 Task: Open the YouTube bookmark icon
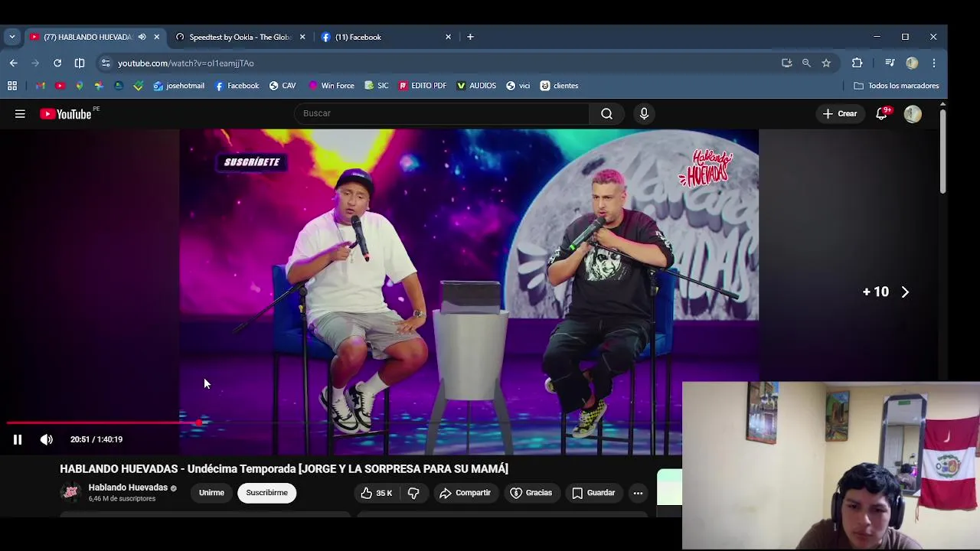(60, 86)
